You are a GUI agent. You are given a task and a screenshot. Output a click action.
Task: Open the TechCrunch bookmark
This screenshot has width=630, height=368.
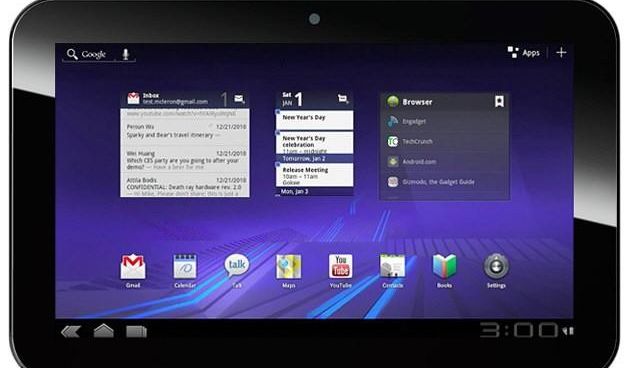(444, 141)
